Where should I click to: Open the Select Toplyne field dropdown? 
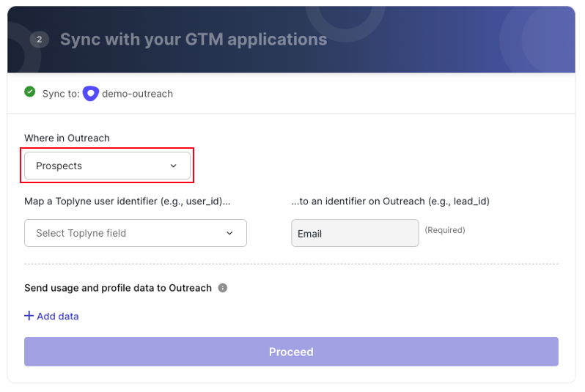tap(136, 233)
